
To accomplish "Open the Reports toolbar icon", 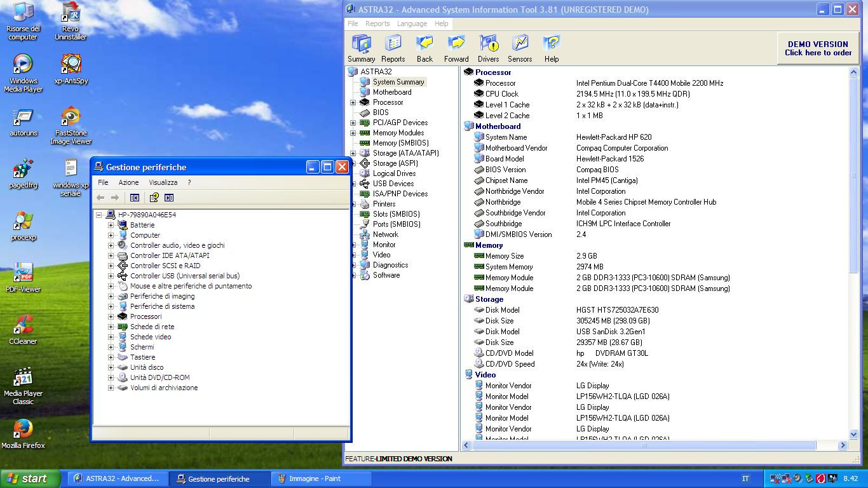I will coord(393,48).
